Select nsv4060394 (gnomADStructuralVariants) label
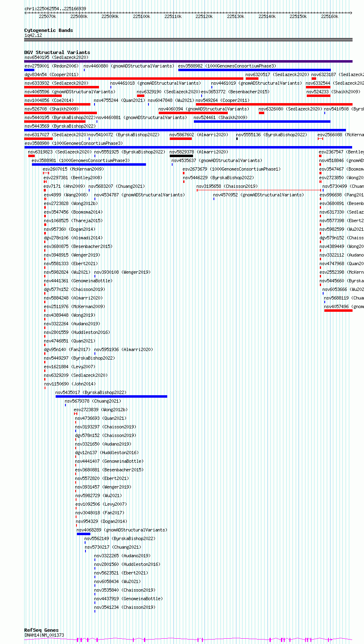This screenshot has width=364, height=644. pos(204,109)
